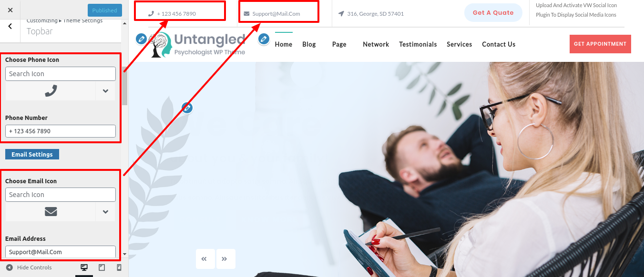Image resolution: width=644 pixels, height=277 pixels.
Task: Select the desktop preview device icon
Action: [84, 267]
